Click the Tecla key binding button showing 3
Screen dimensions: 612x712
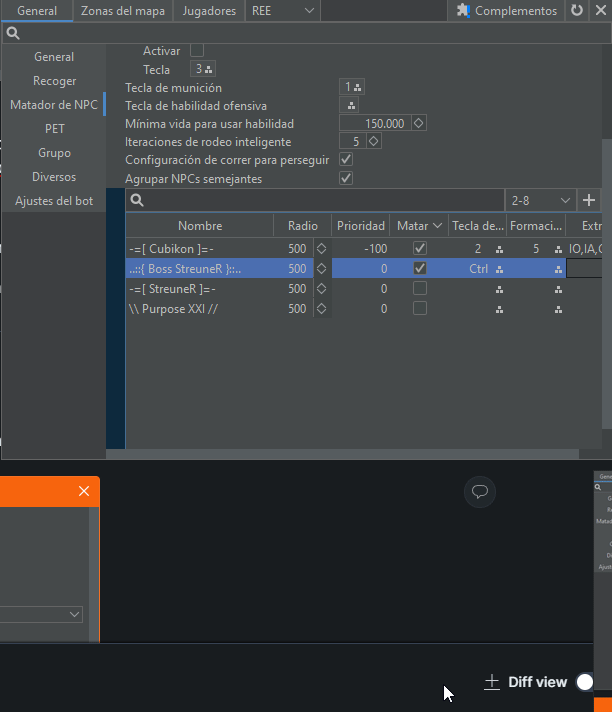coord(204,70)
